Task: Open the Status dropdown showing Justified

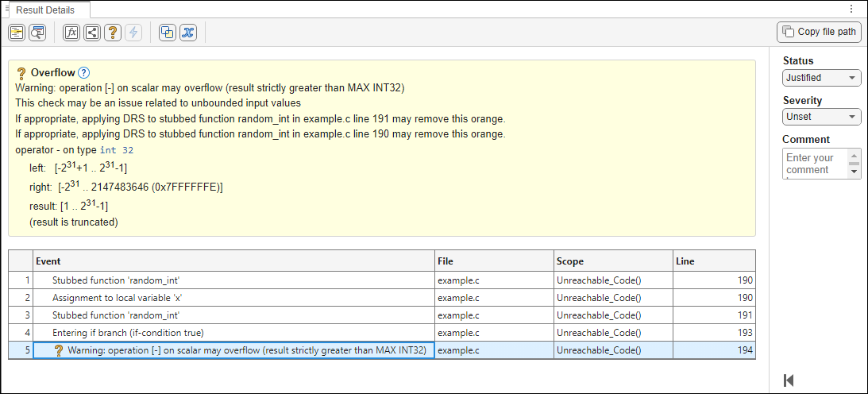Action: pos(821,78)
